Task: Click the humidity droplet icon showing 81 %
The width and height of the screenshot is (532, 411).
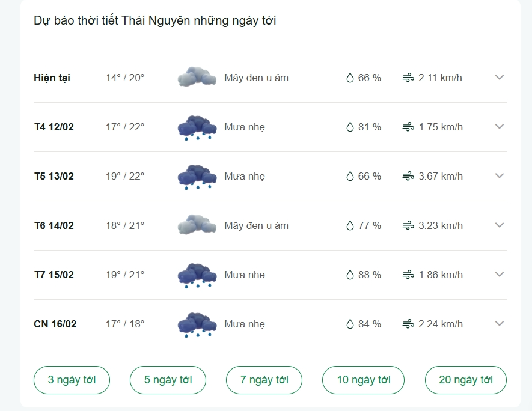Action: pos(350,127)
